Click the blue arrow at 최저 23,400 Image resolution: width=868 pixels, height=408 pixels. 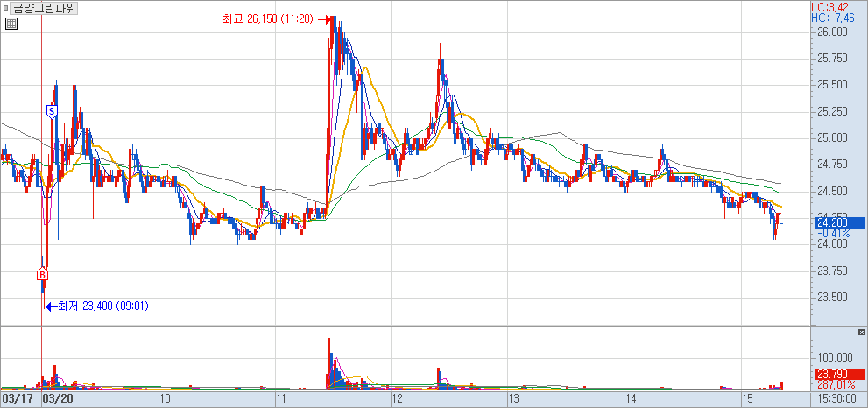50,306
